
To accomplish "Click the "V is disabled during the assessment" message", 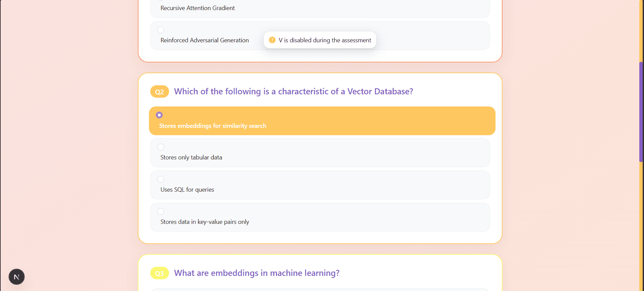I will (x=325, y=40).
